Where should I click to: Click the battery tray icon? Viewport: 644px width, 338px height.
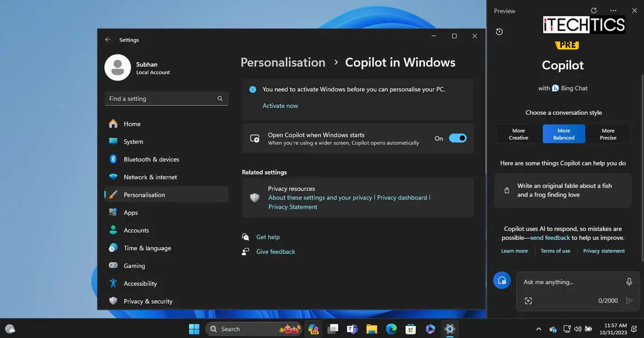pos(589,329)
